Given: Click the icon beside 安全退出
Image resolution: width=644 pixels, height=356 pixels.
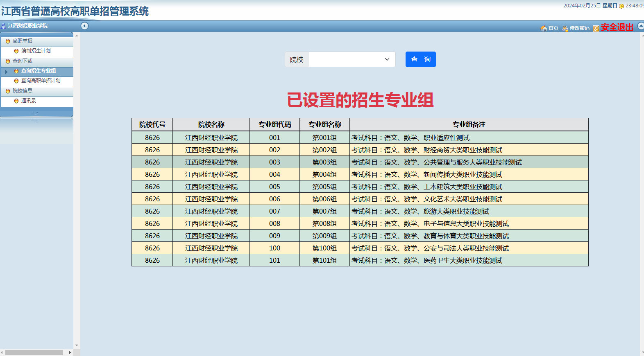Looking at the screenshot, I should 596,28.
